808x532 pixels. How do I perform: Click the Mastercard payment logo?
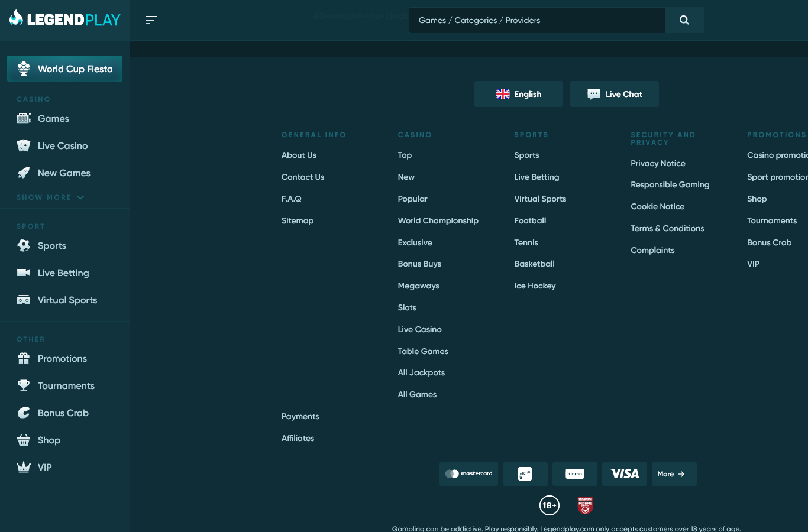click(x=468, y=474)
